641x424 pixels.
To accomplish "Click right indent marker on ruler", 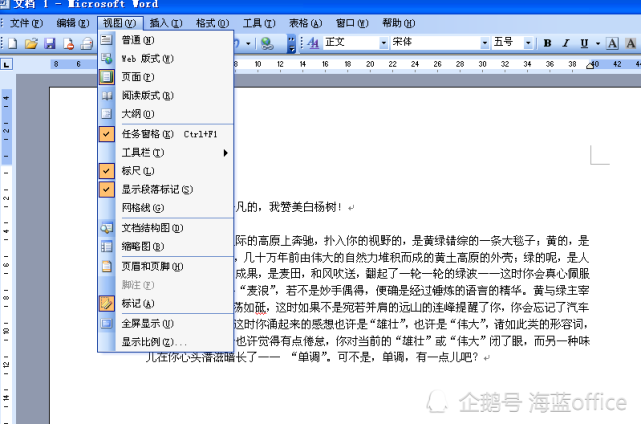I will [x=590, y=65].
